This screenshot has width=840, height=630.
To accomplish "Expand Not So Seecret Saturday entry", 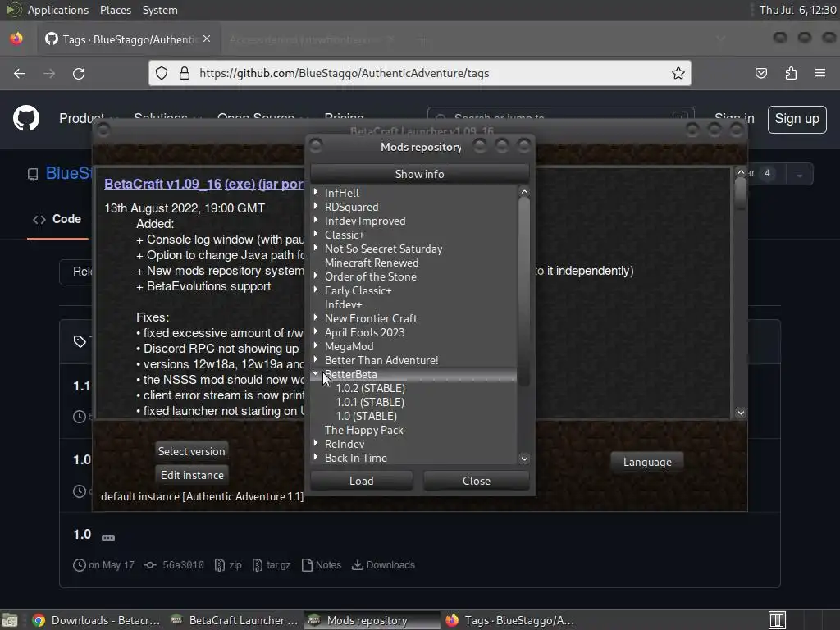I will (316, 248).
